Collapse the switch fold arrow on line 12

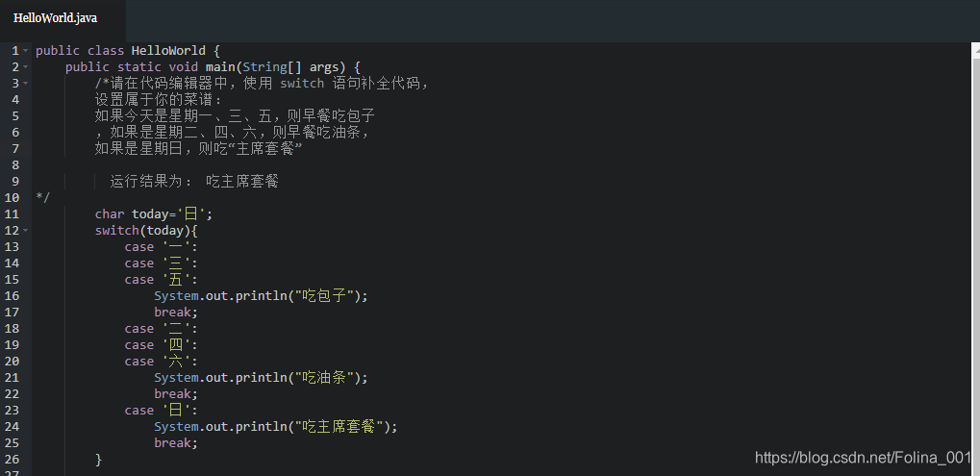26,231
